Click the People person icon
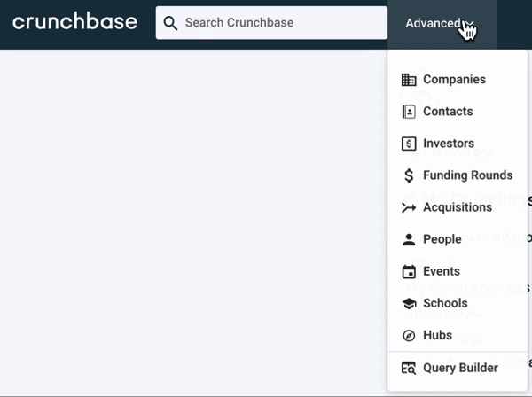 [x=409, y=239]
